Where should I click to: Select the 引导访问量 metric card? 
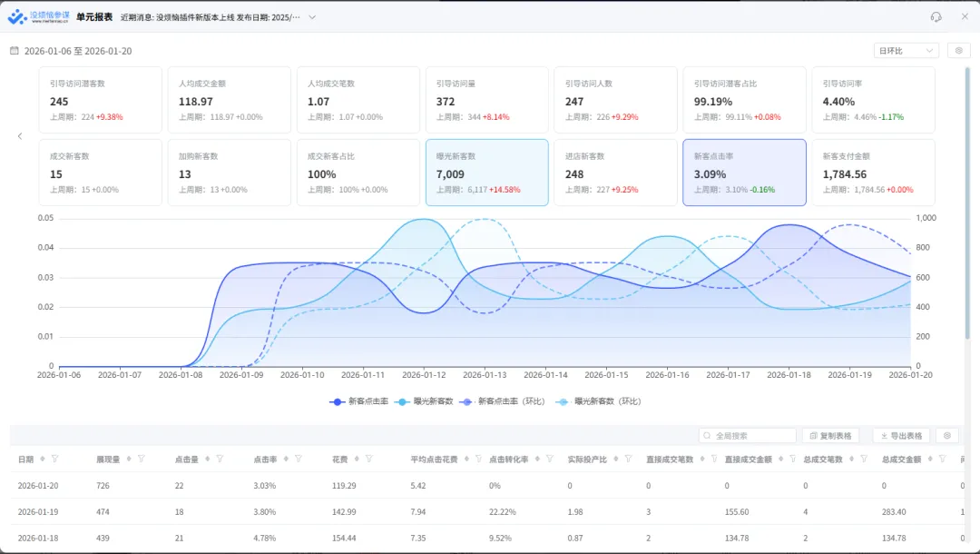[x=487, y=100]
